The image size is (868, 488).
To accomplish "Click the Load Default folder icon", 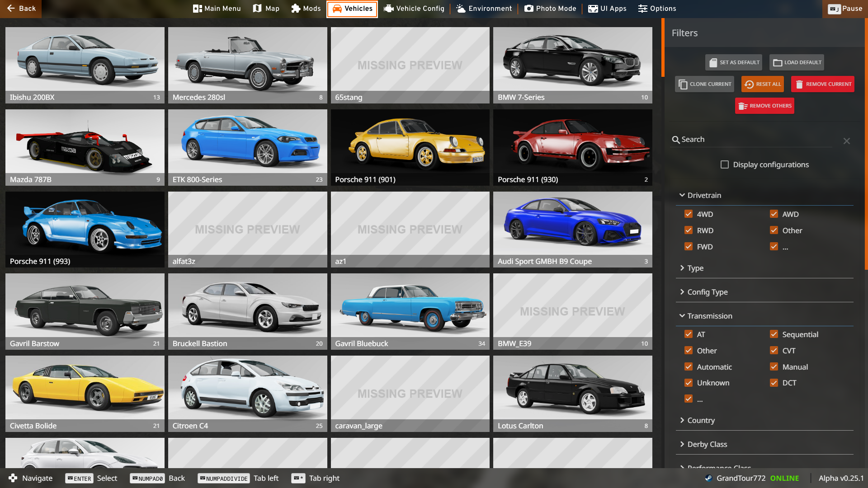I will click(x=778, y=62).
